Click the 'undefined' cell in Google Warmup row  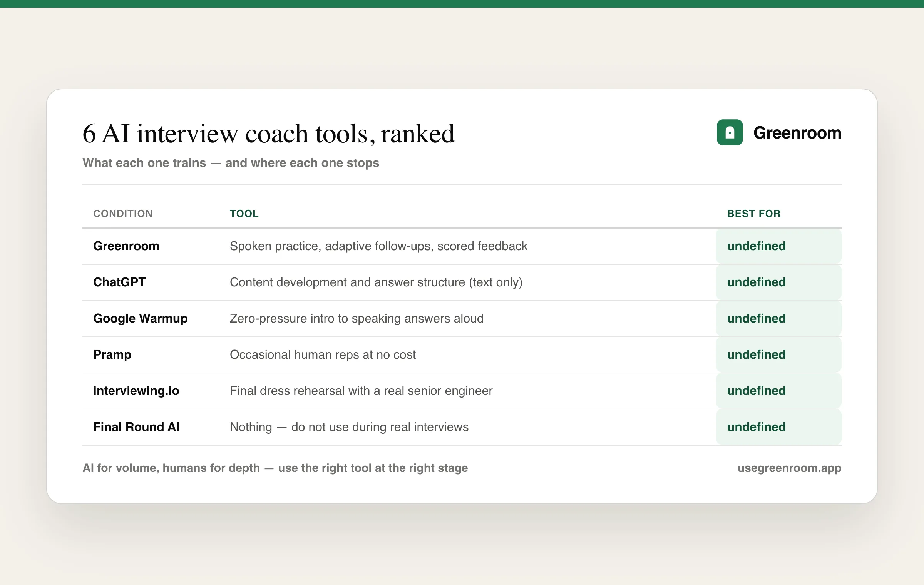point(778,318)
